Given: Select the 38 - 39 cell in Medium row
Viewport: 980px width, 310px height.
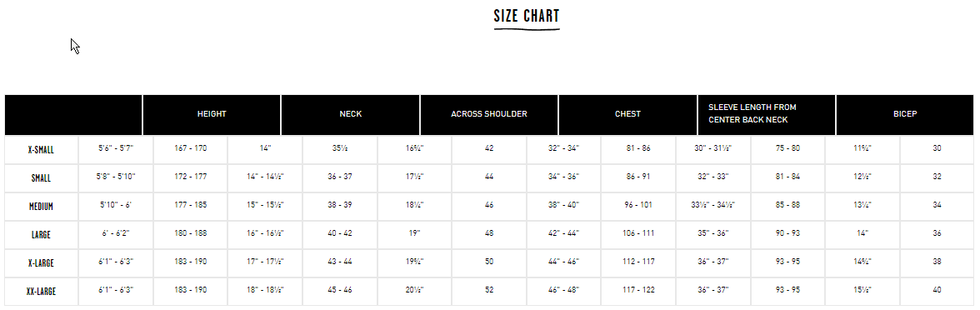Looking at the screenshot, I should click(x=340, y=205).
